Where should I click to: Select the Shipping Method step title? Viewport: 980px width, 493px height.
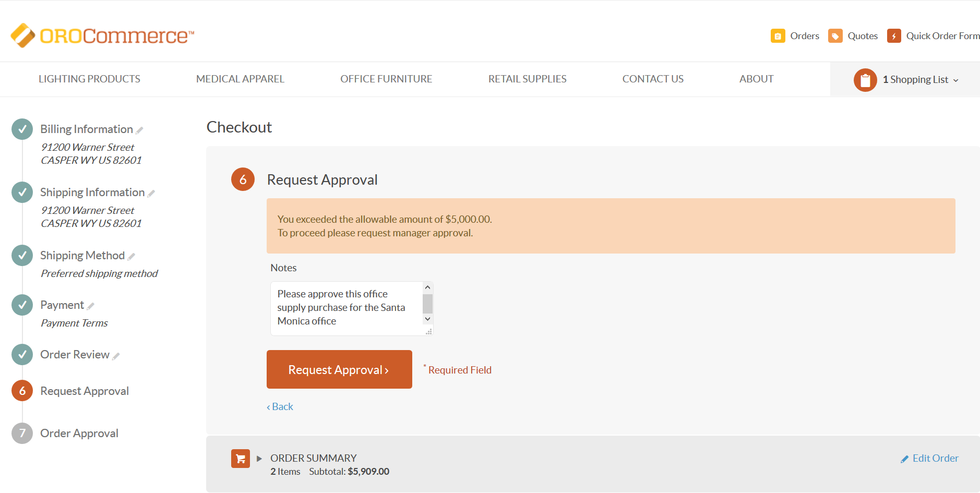82,255
